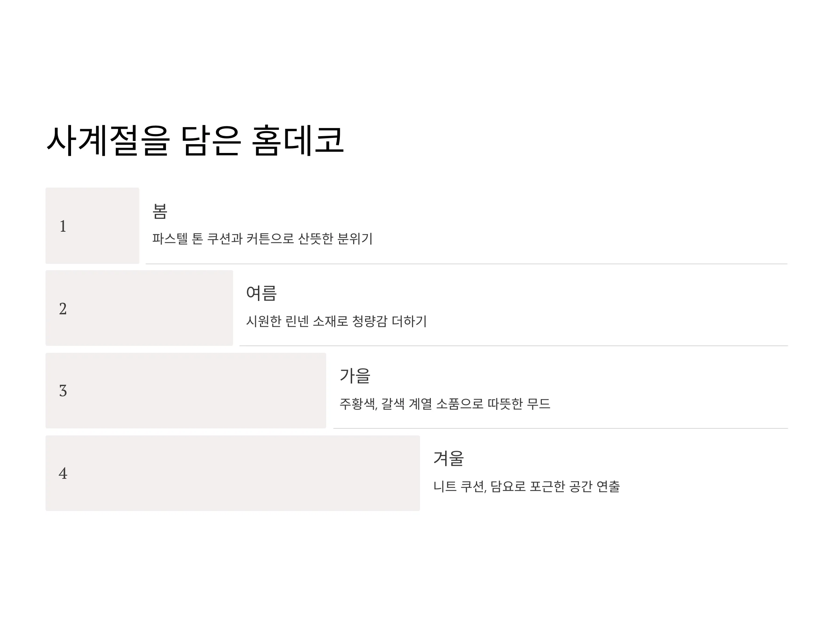Image resolution: width=840 pixels, height=630 pixels.
Task: Click the 파스텔 톤 쿠션과 커튼 description
Action: (262, 239)
